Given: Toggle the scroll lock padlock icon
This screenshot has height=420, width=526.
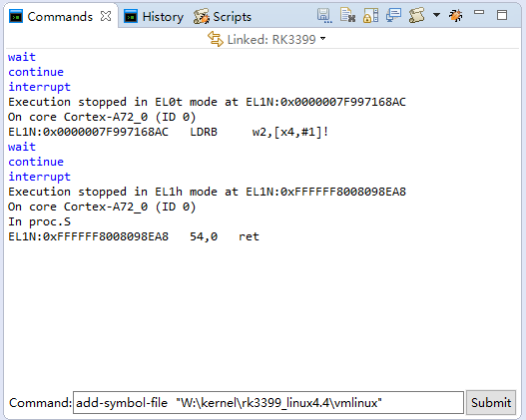Looking at the screenshot, I should click(x=370, y=16).
